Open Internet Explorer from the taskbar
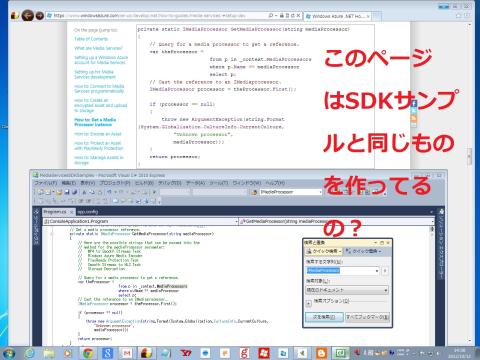Screen dimensions: 480x360 coord(30,353)
